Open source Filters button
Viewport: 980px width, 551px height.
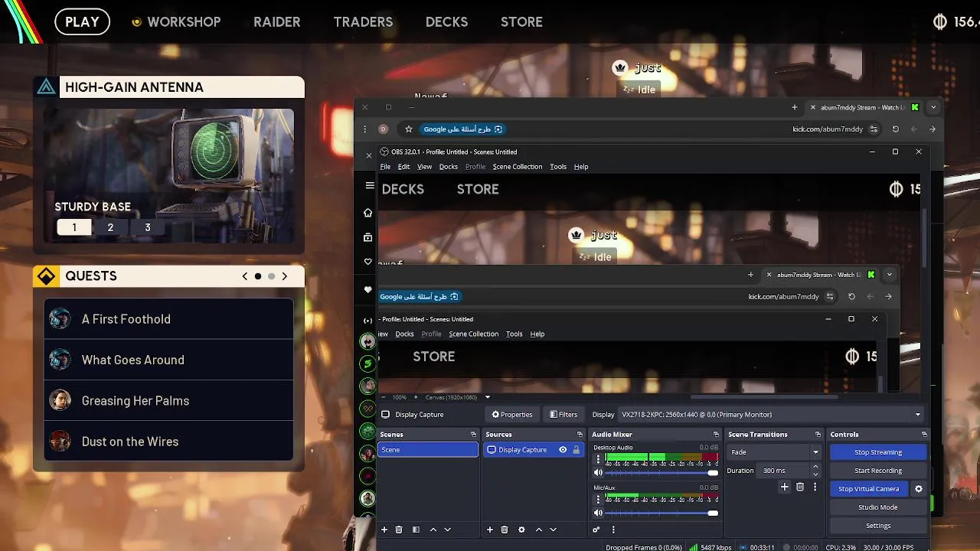[563, 415]
